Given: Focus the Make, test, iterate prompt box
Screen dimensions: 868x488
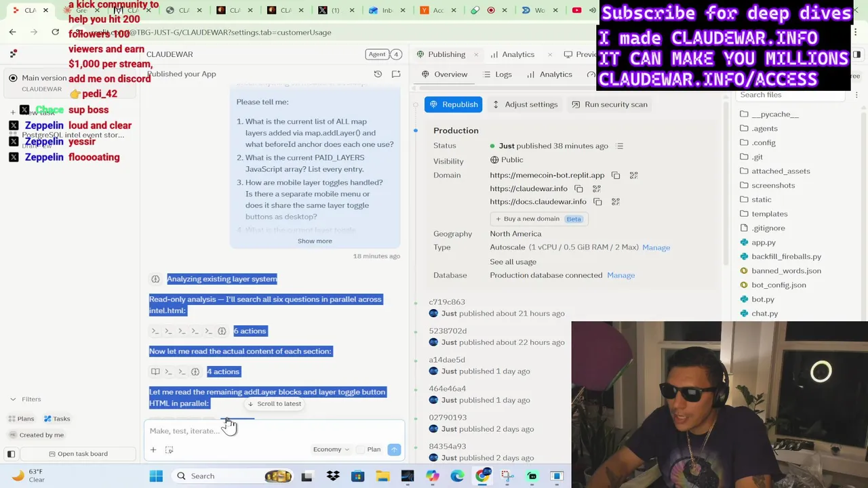Looking at the screenshot, I should [x=274, y=431].
